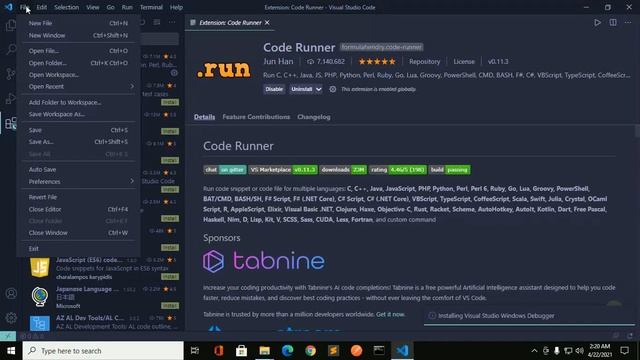Click the five-star rating of Code Runner

[377, 62]
